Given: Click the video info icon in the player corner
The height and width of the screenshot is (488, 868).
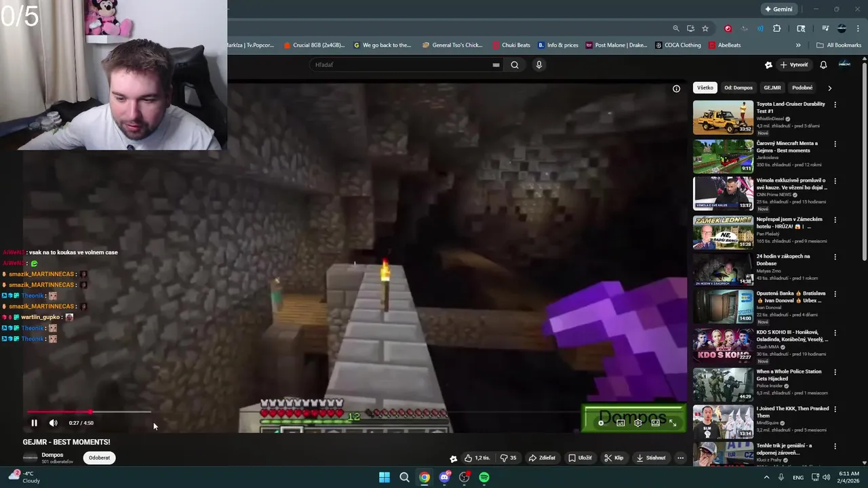Looking at the screenshot, I should [x=676, y=89].
